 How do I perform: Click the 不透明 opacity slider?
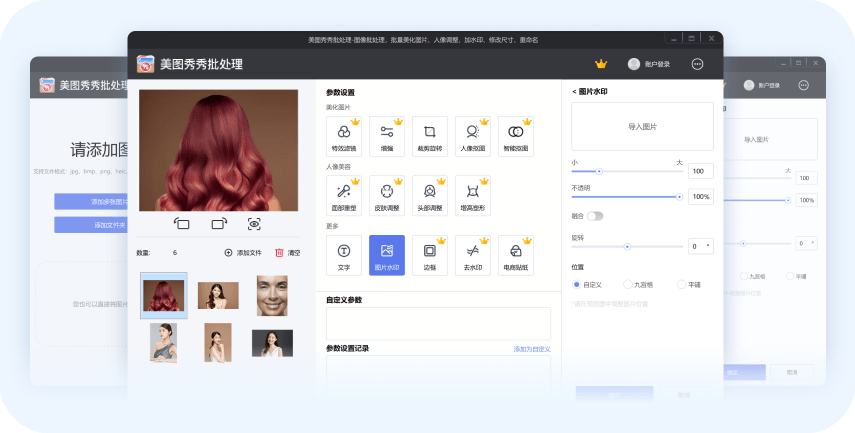point(627,197)
